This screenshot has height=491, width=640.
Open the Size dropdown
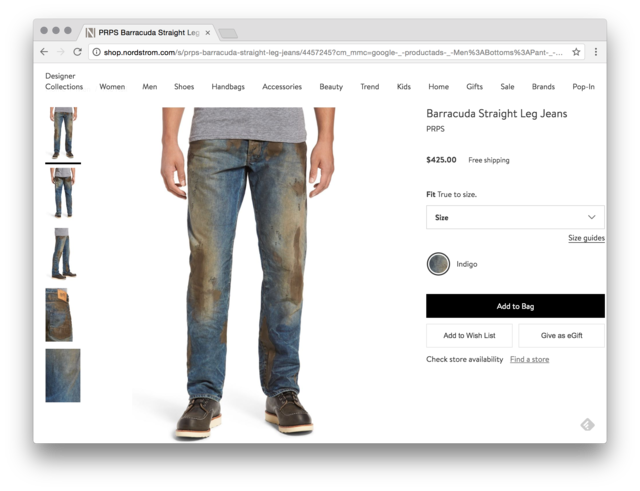(x=515, y=217)
